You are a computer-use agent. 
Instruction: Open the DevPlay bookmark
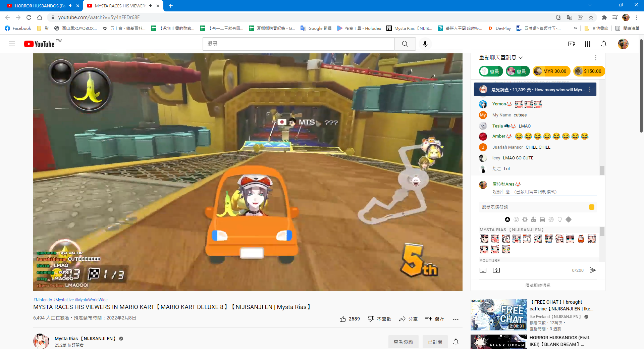[x=500, y=28]
